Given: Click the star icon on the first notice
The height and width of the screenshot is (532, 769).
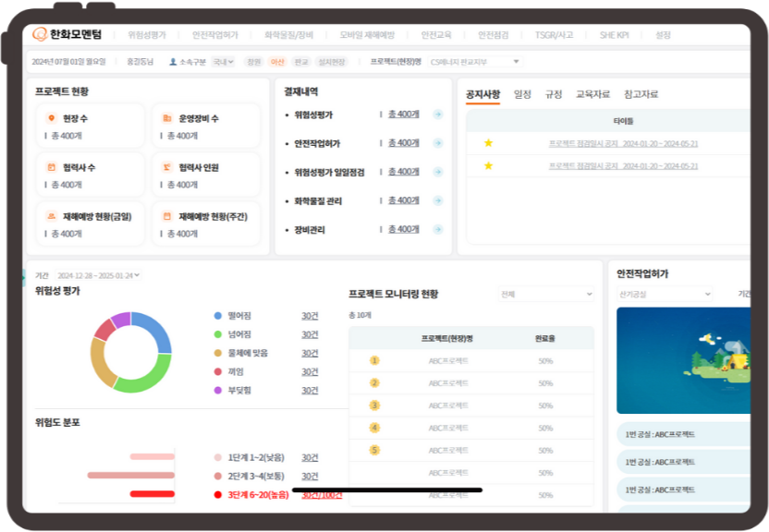Looking at the screenshot, I should click(x=488, y=143).
